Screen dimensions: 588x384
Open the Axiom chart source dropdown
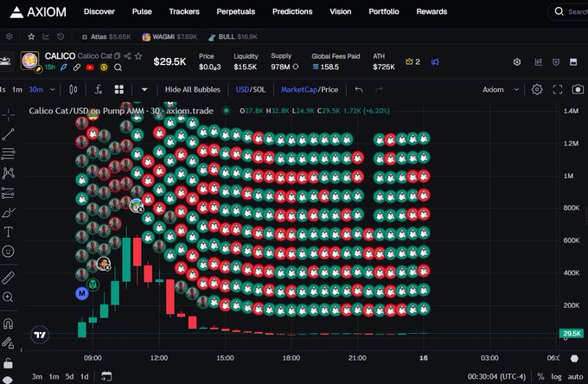[501, 90]
